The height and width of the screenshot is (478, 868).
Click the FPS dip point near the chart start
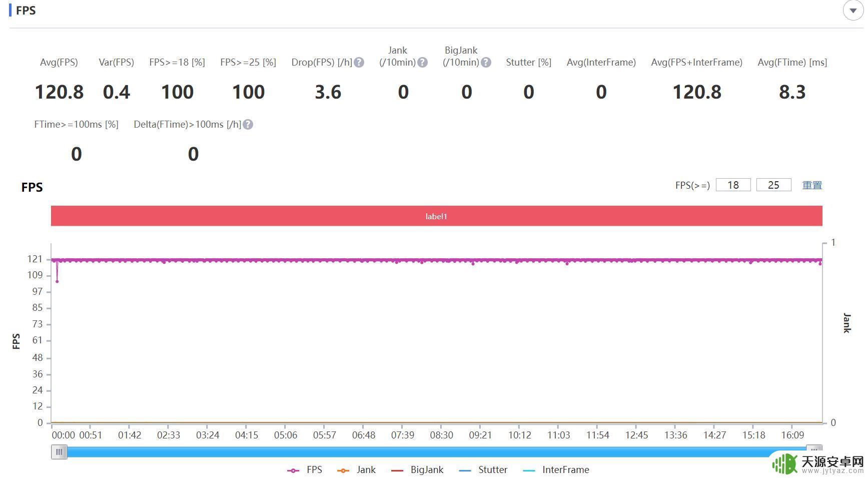[57, 281]
